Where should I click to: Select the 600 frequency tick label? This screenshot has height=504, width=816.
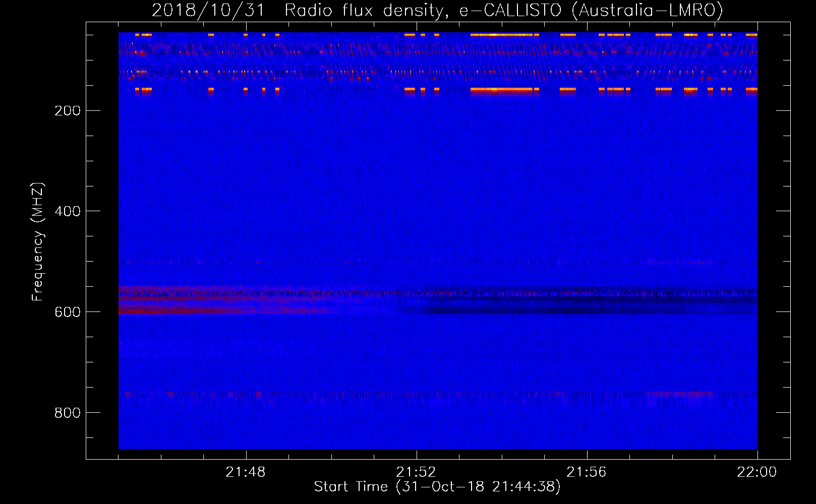[x=68, y=312]
